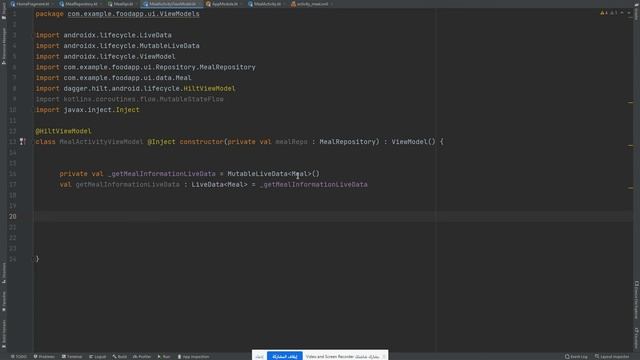The width and height of the screenshot is (640, 360).
Task: Open the Emulator side panel
Action: (x=636, y=337)
